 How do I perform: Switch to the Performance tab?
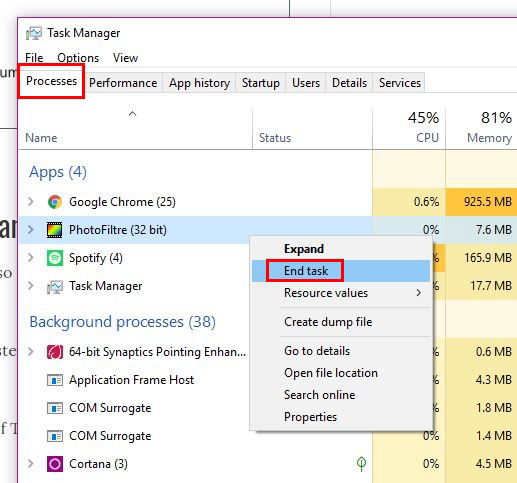pyautogui.click(x=123, y=83)
